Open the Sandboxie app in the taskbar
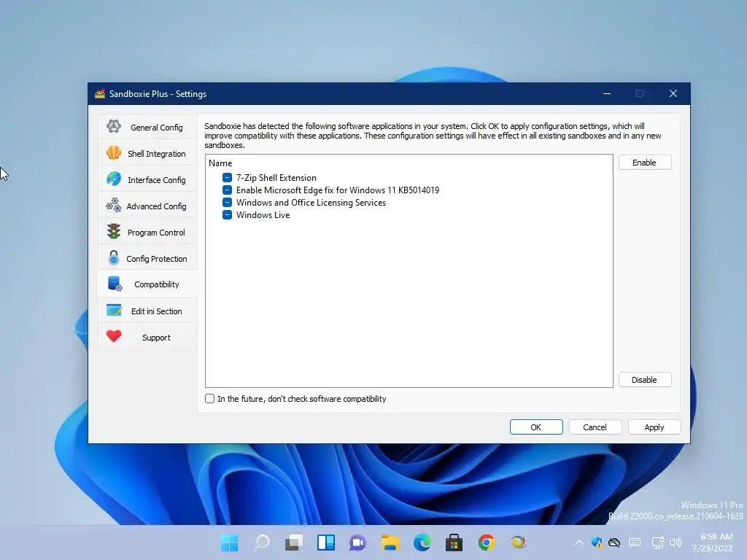Viewport: 747px width, 560px height. click(x=518, y=542)
